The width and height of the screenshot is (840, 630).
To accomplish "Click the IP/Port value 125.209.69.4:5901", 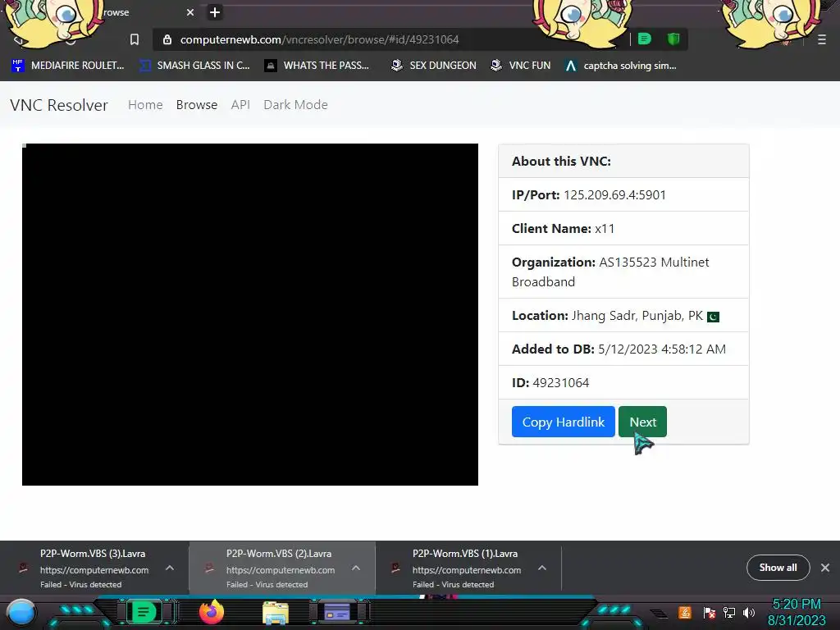I will coord(614,195).
